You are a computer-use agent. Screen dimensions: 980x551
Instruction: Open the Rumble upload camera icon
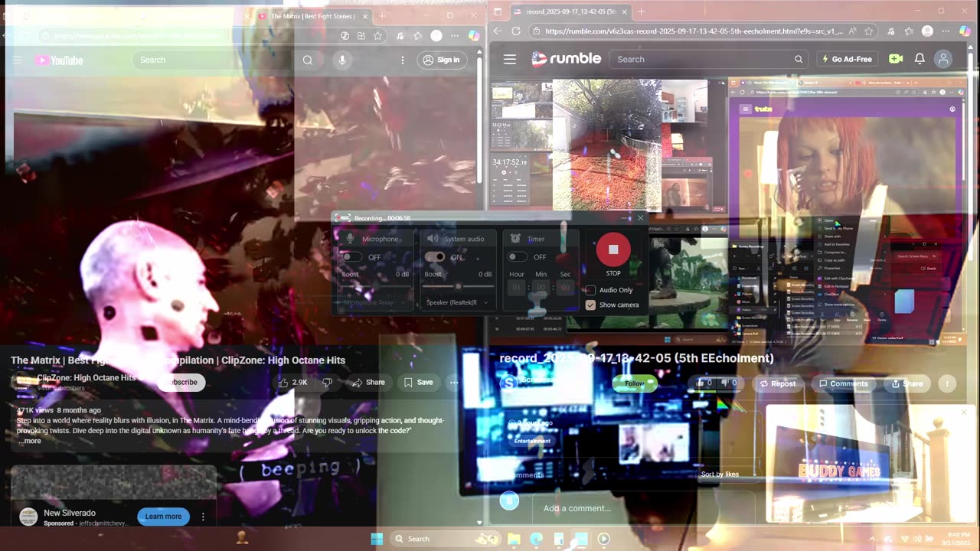pyautogui.click(x=896, y=59)
